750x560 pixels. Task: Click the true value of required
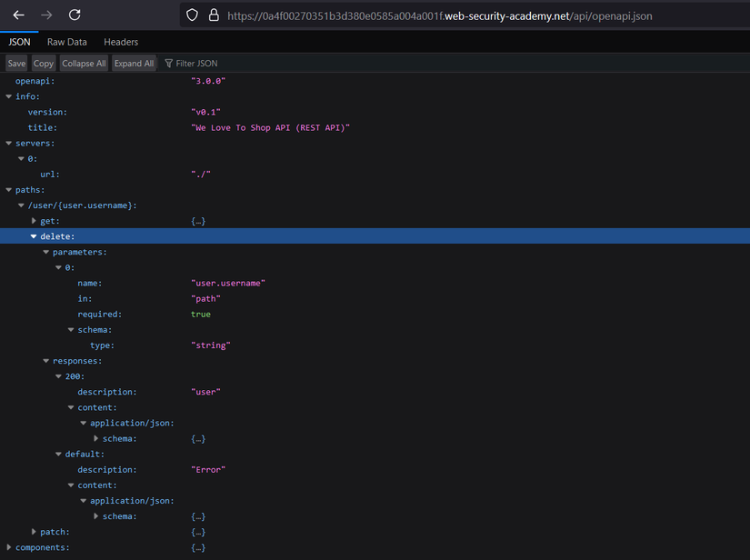(201, 315)
